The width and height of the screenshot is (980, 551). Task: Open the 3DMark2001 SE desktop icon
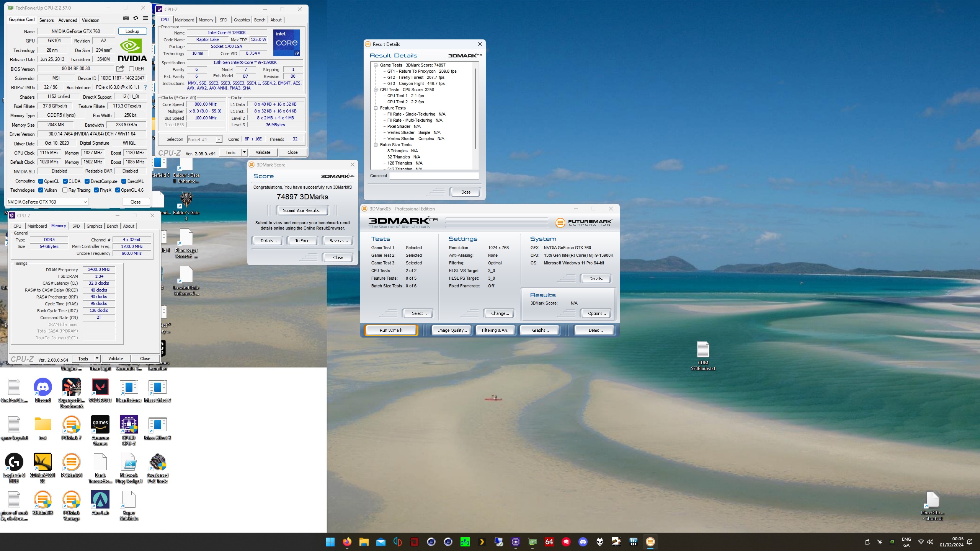[x=43, y=468]
